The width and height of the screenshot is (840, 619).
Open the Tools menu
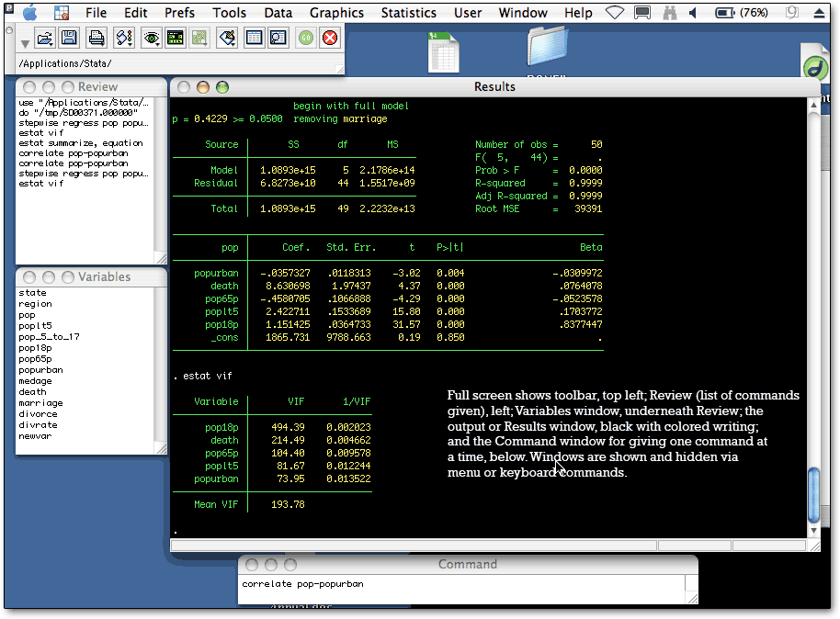click(x=229, y=12)
